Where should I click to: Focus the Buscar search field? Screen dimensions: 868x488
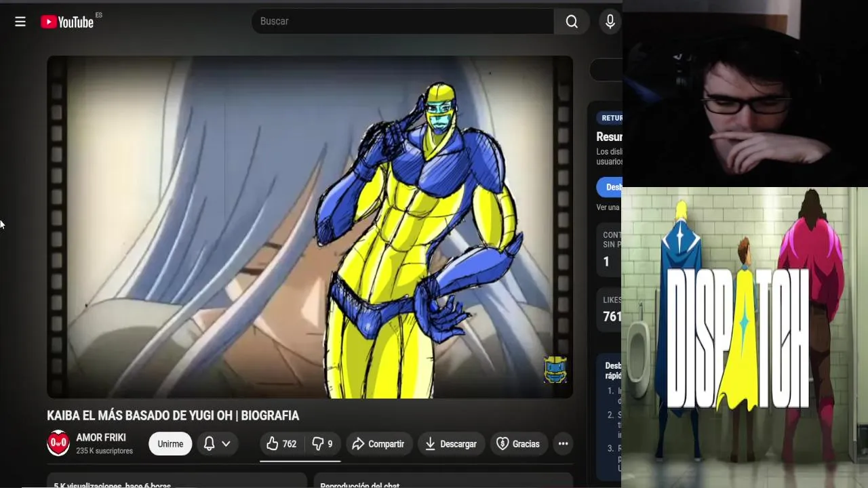pyautogui.click(x=403, y=22)
